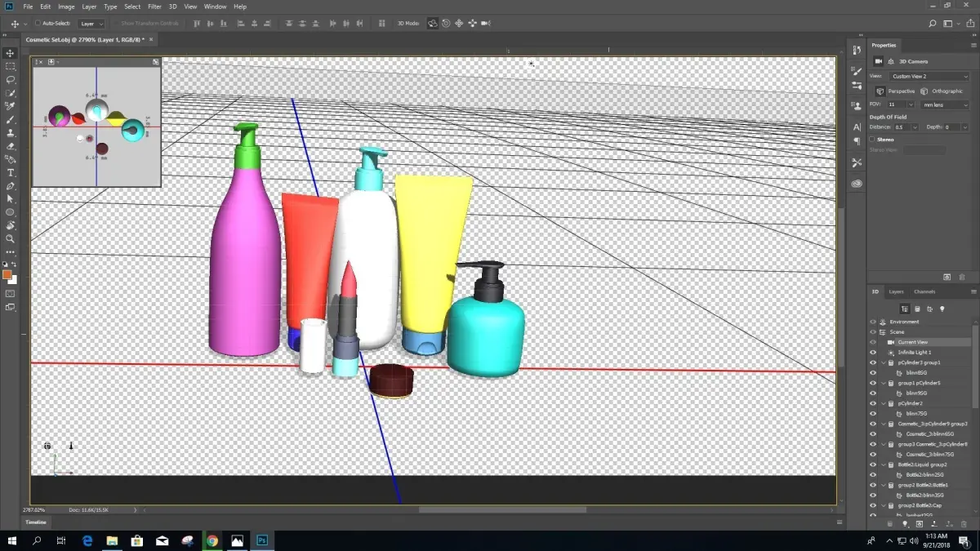Click the Slide 3D Object mode icon

pyautogui.click(x=472, y=24)
